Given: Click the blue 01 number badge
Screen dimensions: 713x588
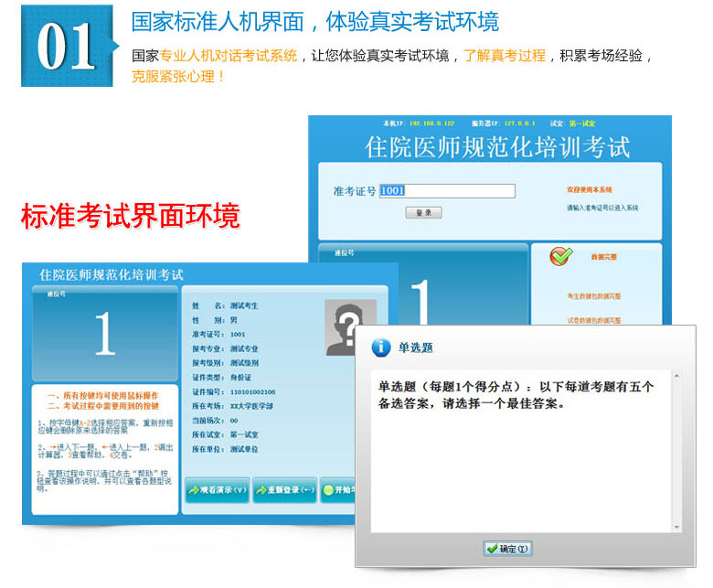Looking at the screenshot, I should [x=67, y=46].
